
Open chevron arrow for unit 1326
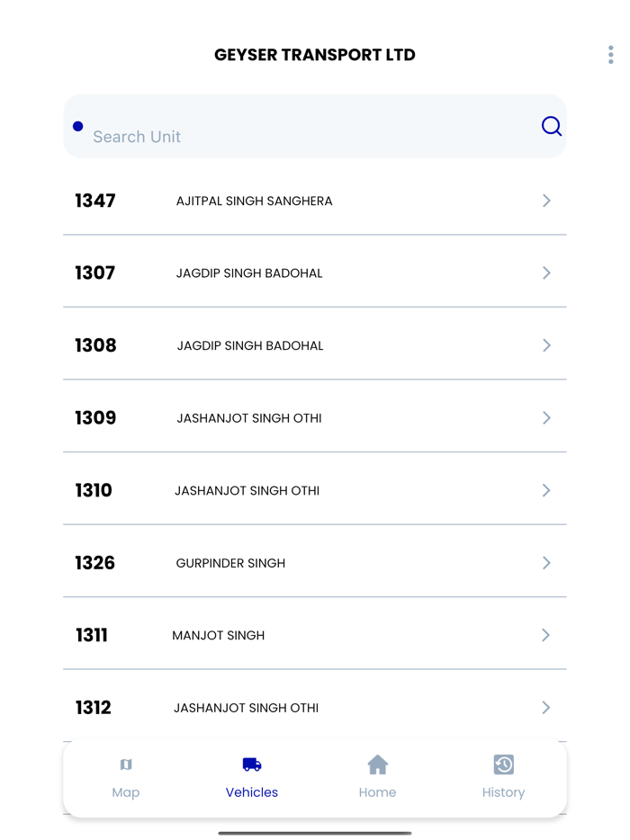point(545,562)
